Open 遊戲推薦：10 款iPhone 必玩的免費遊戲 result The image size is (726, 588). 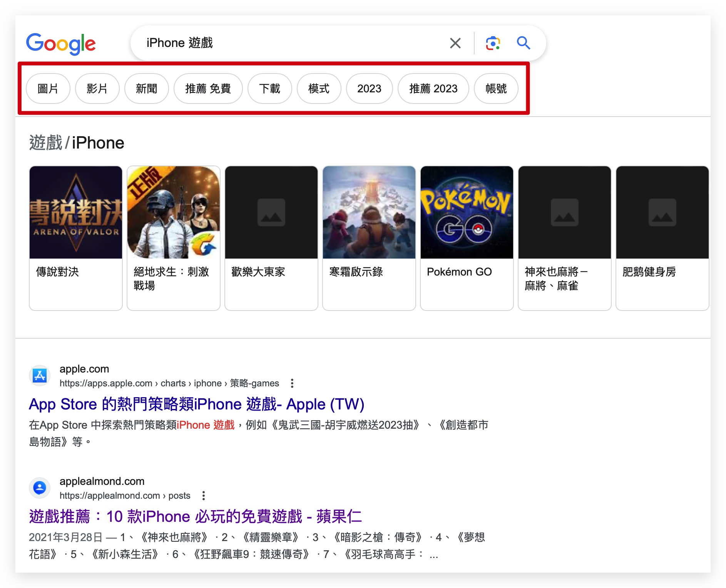point(196,516)
